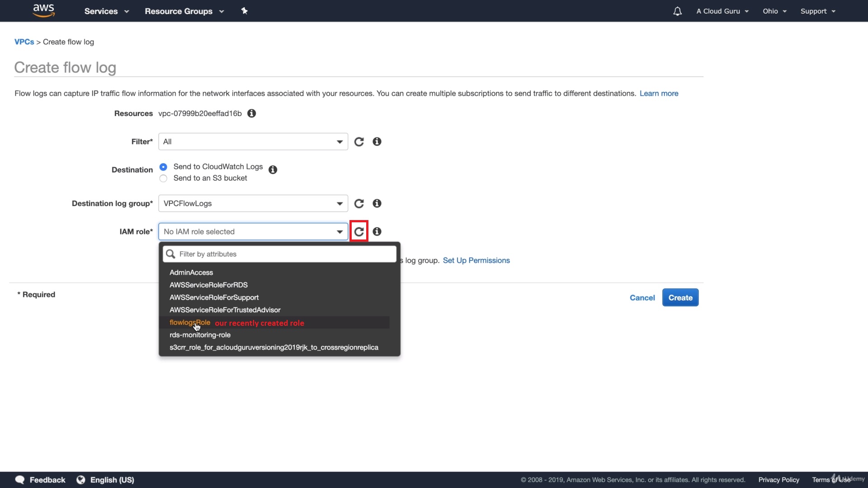Open the Filter dropdown set to All

(253, 142)
